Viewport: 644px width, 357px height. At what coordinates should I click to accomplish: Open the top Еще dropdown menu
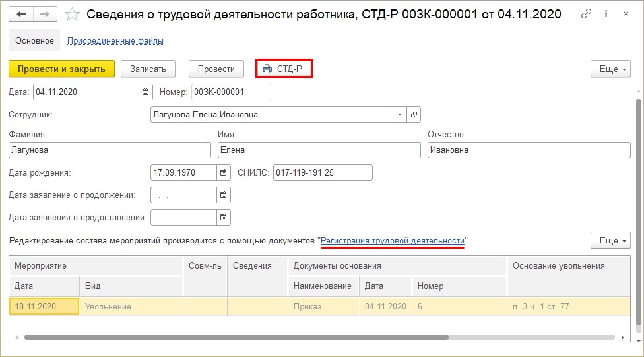click(x=611, y=69)
